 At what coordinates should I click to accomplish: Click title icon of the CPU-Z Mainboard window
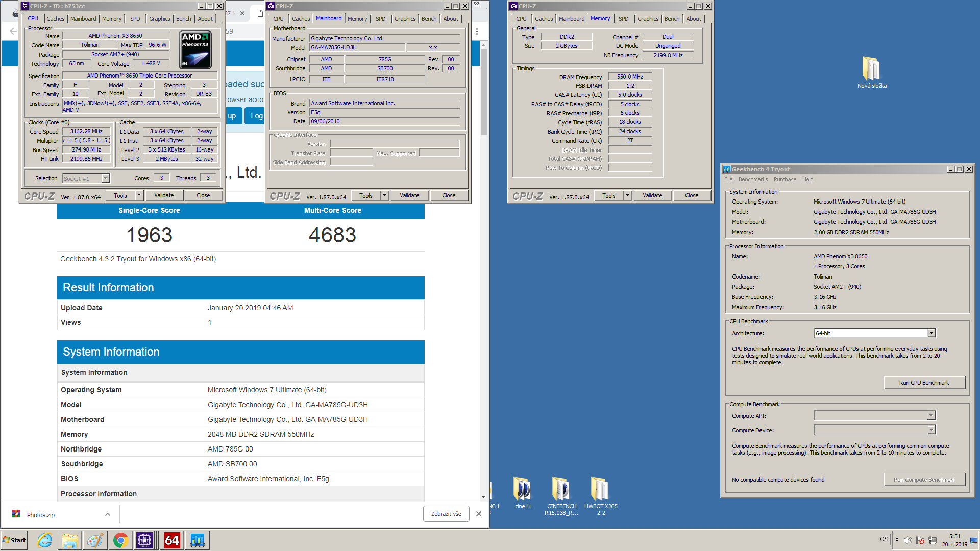point(271,6)
